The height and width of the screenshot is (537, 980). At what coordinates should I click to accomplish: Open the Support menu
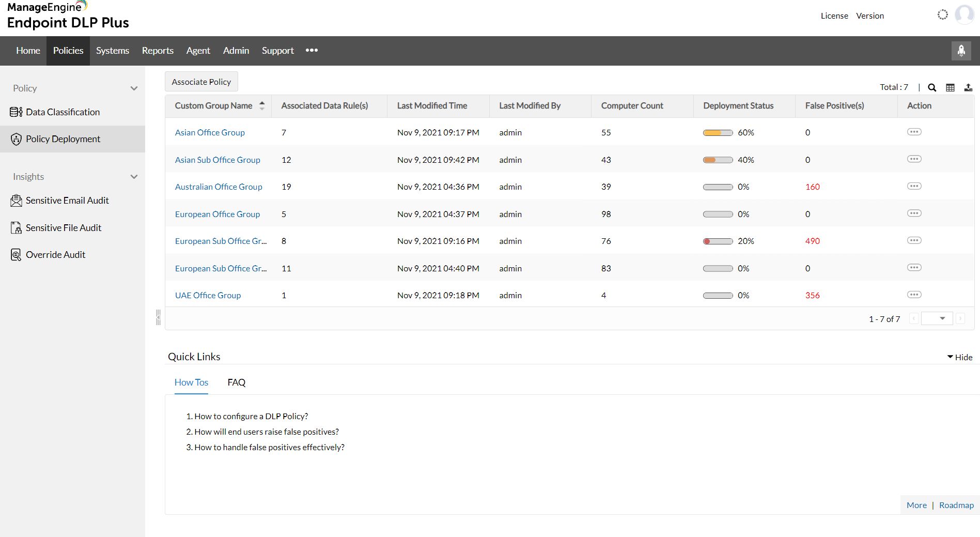click(x=278, y=51)
